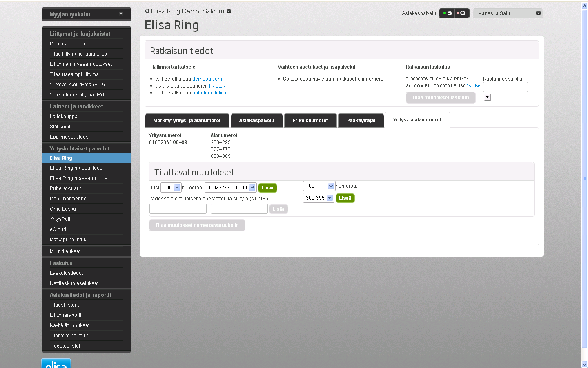This screenshot has height=368, width=588.
Task: Open the uusi 100 quantity dropdown
Action: coord(171,188)
